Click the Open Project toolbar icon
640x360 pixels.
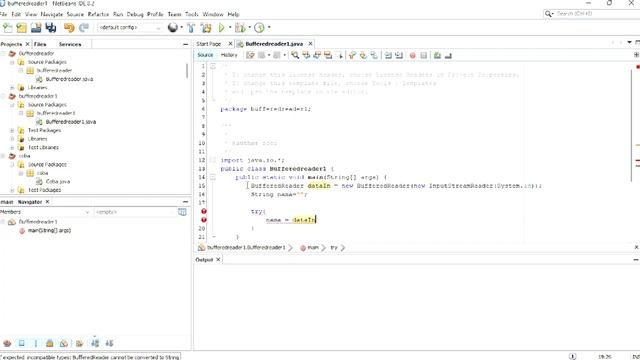(36, 28)
